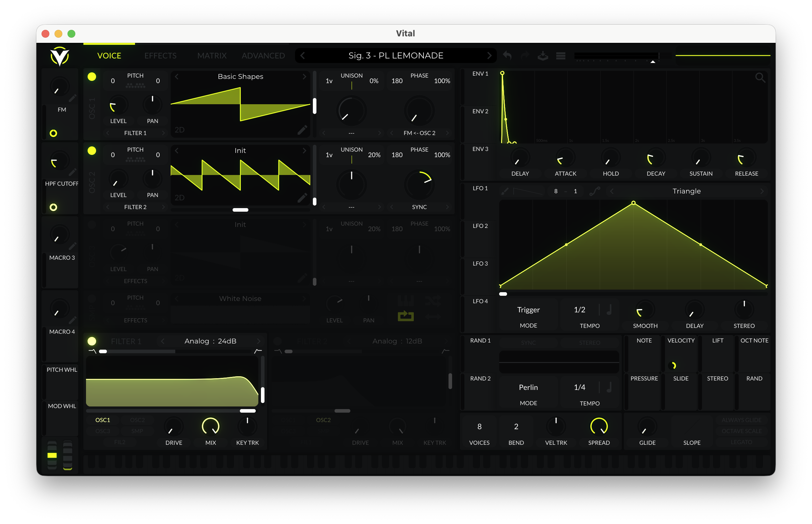The width and height of the screenshot is (812, 524).
Task: Toggle OSC1 input on Filter 1
Action: point(103,420)
